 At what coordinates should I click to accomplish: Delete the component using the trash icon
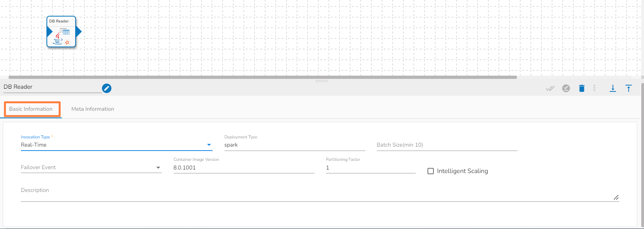[582, 88]
